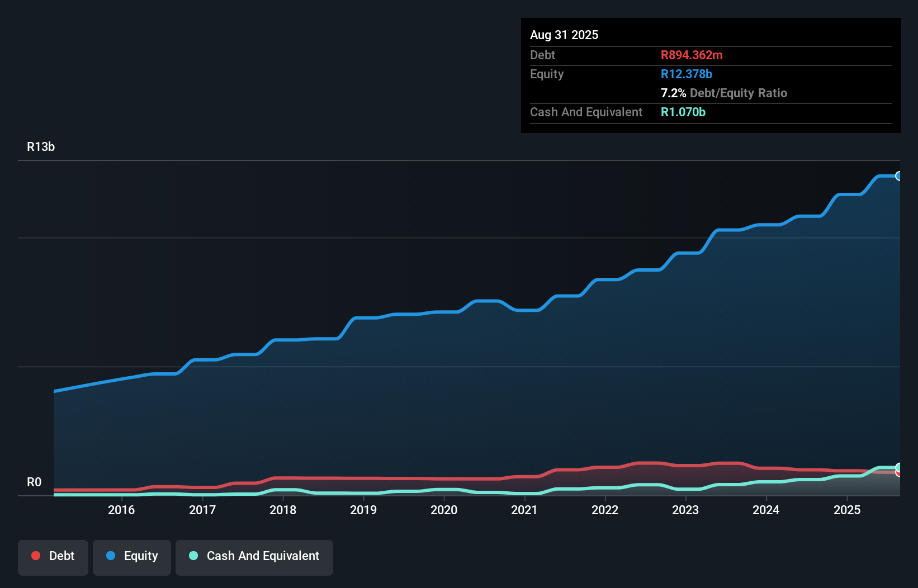Click the R0 y-axis label
Screen dimensions: 918x588
pos(34,482)
